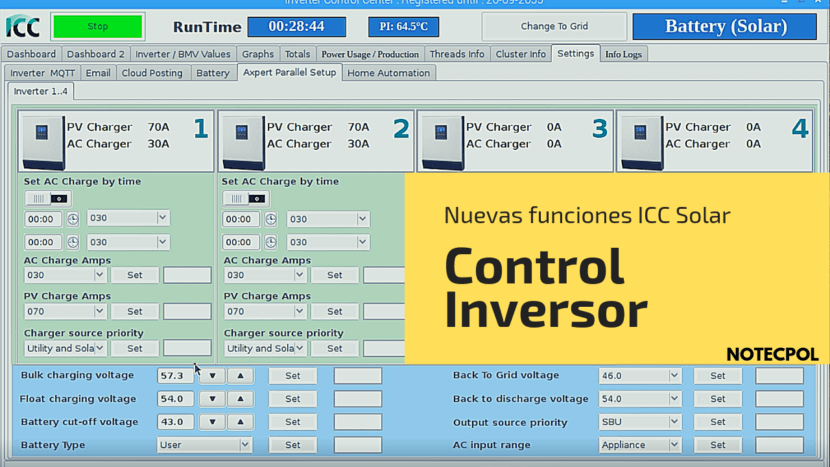Viewport: 830px width, 467px height.
Task: Open the Email settings sub-tab
Action: pos(98,73)
